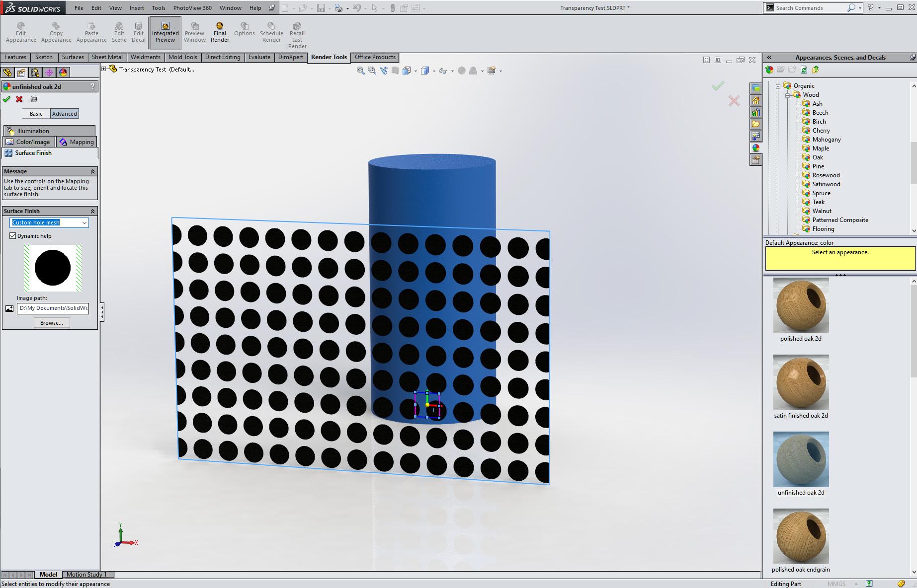The image size is (917, 588).
Task: Enable the Integrated Preview toggle
Action: (x=165, y=32)
